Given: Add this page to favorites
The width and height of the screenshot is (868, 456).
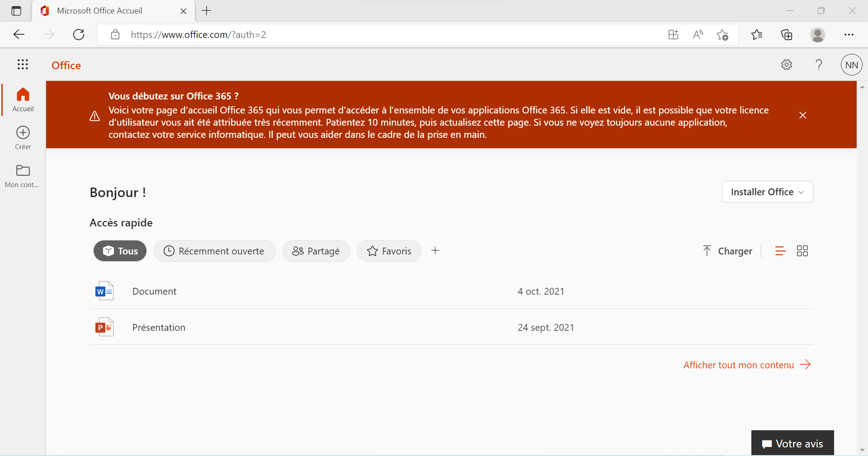Looking at the screenshot, I should tap(722, 34).
